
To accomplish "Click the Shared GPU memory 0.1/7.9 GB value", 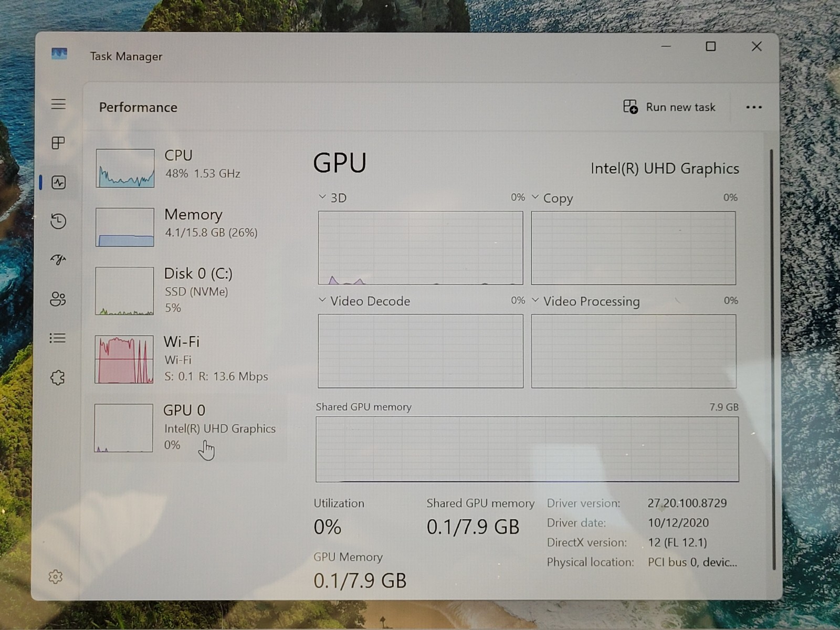I will 473,527.
